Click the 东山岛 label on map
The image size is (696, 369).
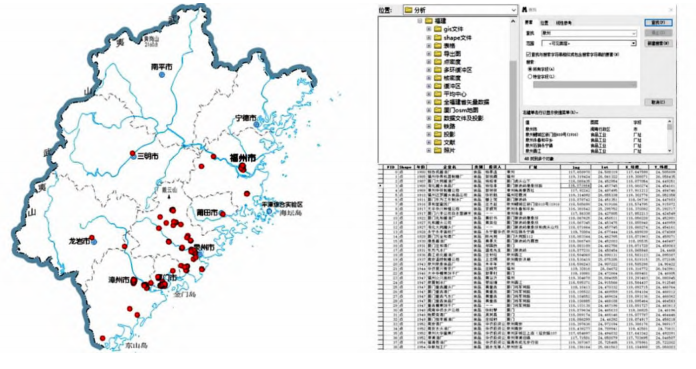point(136,345)
